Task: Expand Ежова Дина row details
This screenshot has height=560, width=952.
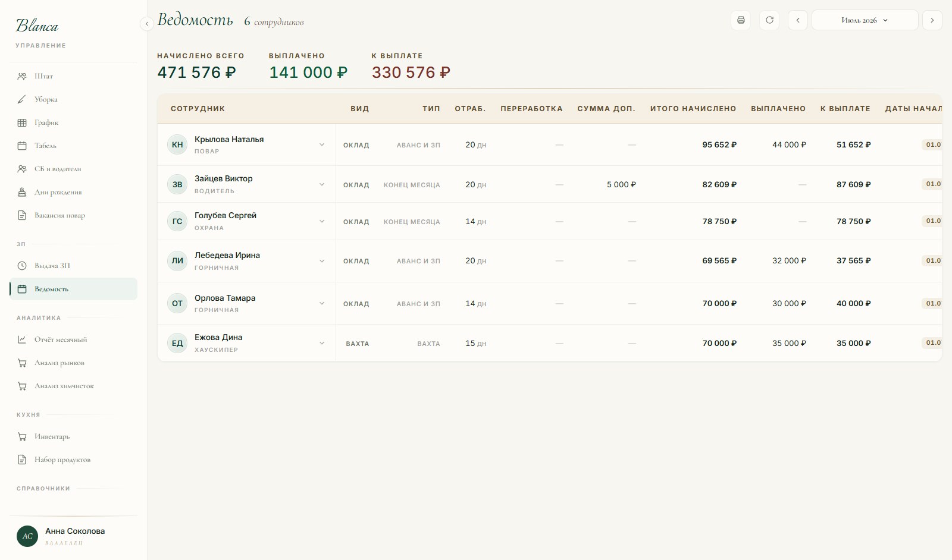Action: [x=322, y=343]
